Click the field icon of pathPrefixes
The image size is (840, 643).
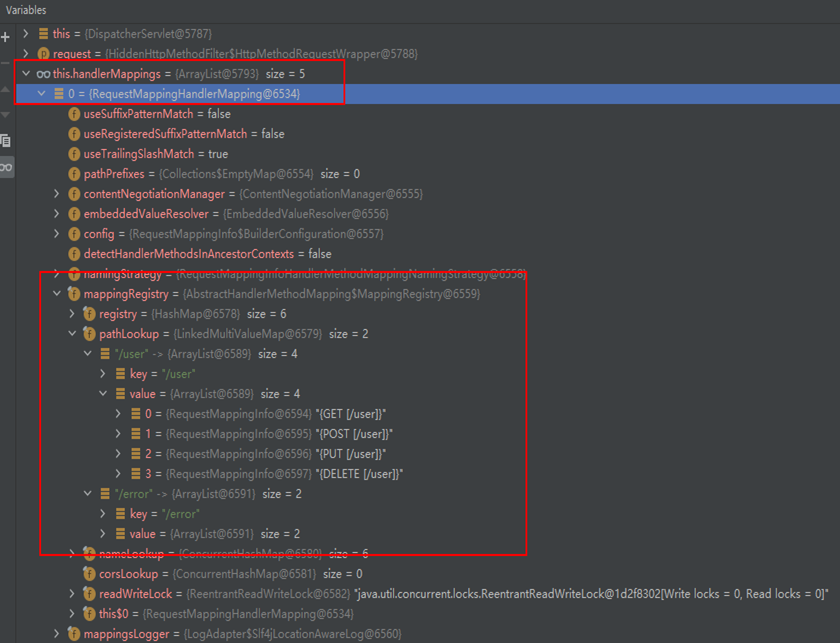click(74, 174)
